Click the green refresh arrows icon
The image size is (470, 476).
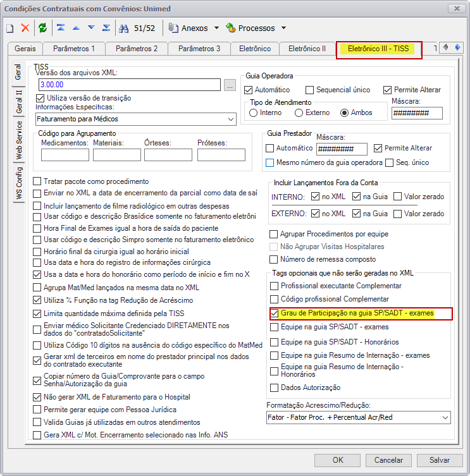point(42,28)
